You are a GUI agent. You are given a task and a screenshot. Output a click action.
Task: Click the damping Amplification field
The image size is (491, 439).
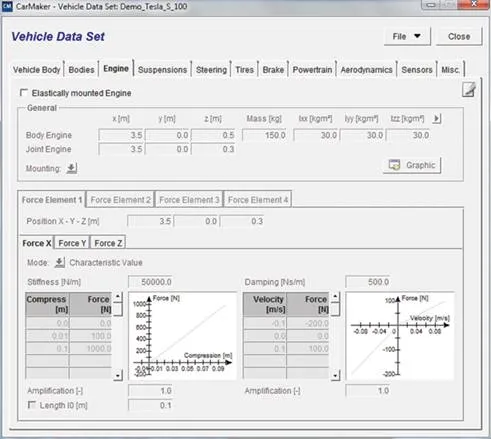368,390
